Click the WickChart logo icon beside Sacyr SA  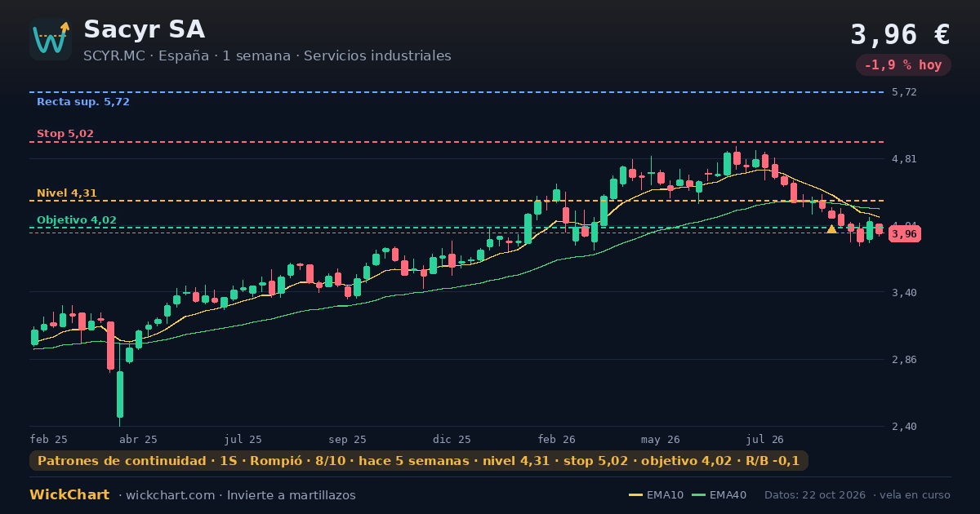pyautogui.click(x=51, y=39)
